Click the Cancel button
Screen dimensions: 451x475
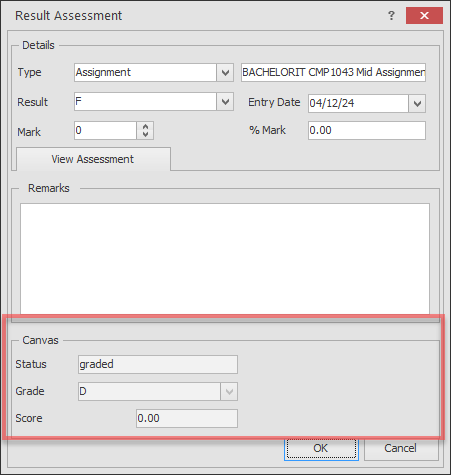pyautogui.click(x=401, y=448)
